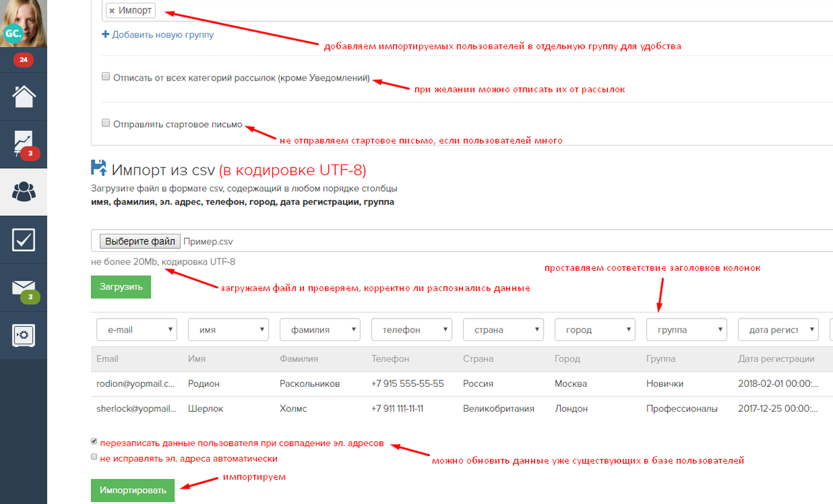
Task: Open the e-mail column dropdown
Action: 137,330
